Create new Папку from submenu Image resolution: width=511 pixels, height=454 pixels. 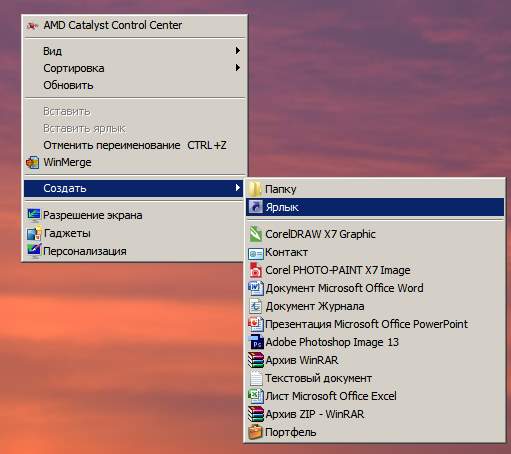(x=375, y=189)
